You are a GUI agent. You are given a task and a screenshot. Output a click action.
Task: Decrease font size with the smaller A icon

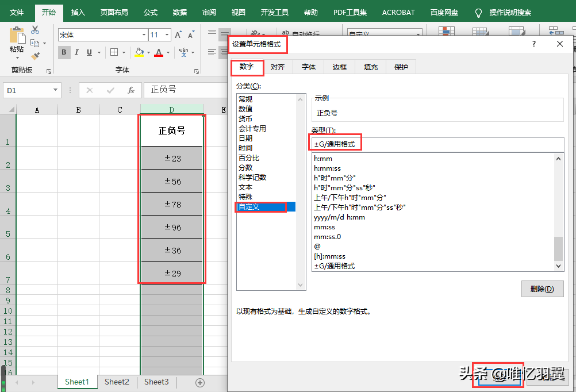[191, 35]
